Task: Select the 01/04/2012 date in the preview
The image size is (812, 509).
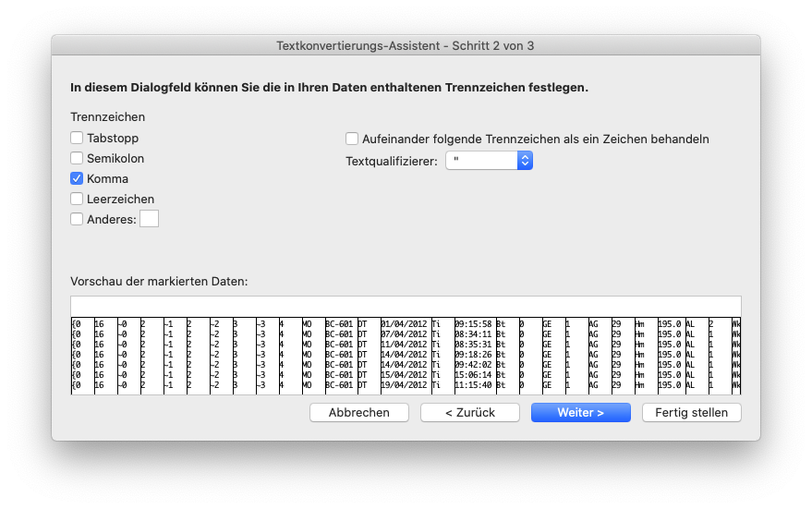Action: pyautogui.click(x=404, y=324)
